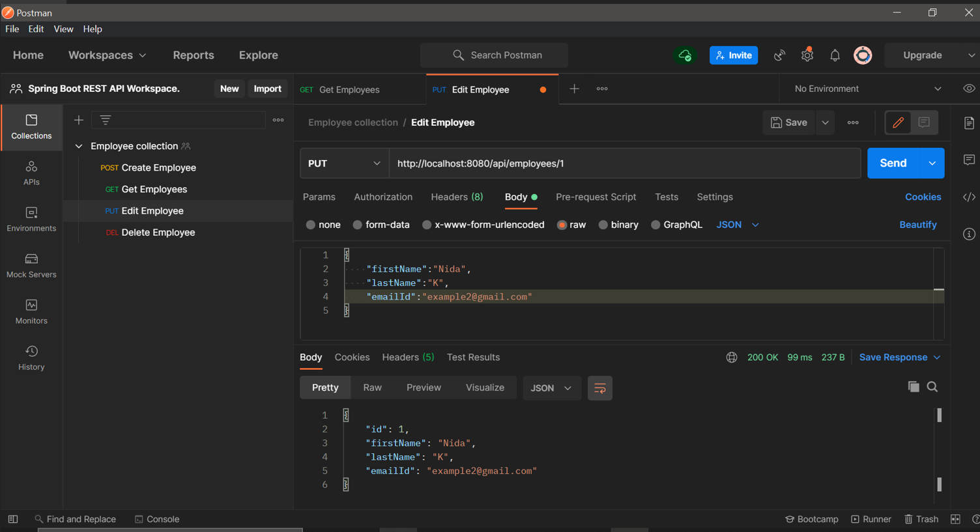Image resolution: width=980 pixels, height=532 pixels.
Task: Click the Invite button
Action: click(734, 55)
